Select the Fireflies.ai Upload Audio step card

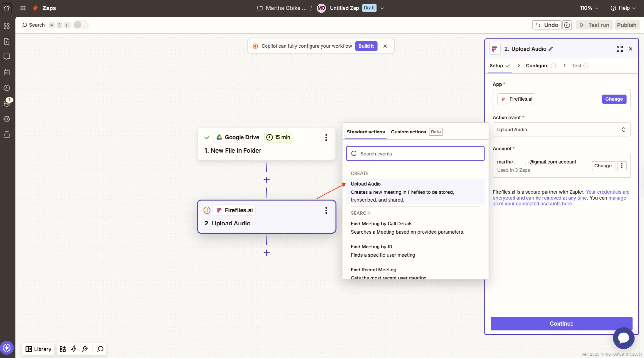(266, 217)
